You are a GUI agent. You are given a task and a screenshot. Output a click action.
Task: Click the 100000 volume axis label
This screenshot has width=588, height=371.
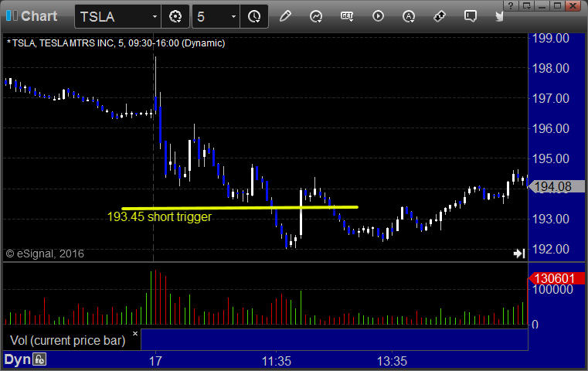tap(552, 289)
